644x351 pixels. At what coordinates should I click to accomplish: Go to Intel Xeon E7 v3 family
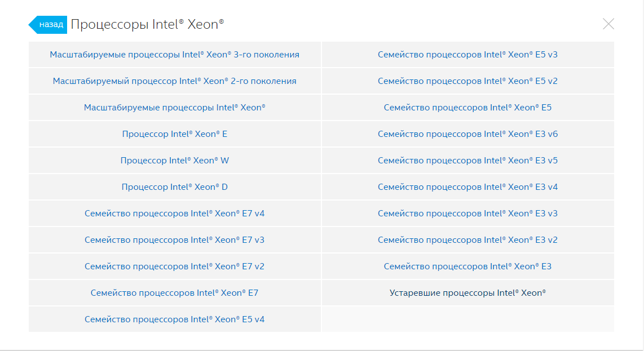[174, 240]
